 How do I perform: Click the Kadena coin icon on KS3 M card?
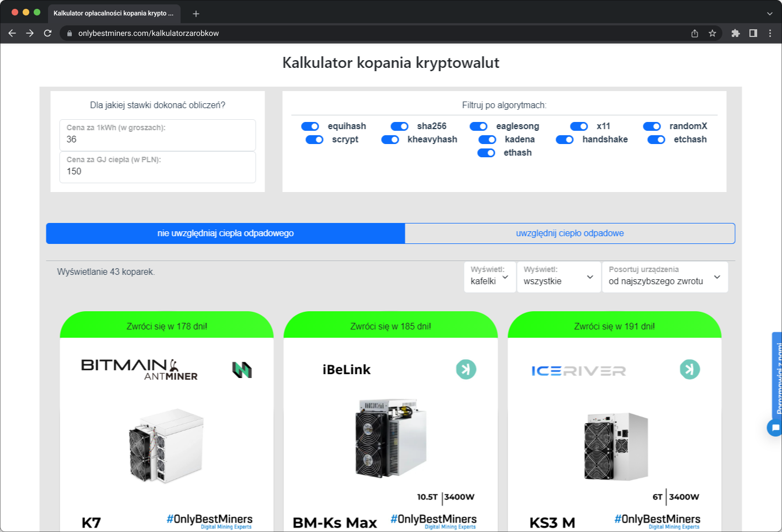[690, 369]
